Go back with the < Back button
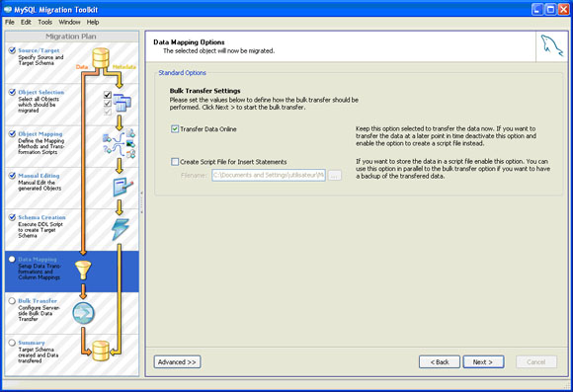Screen dimensions: 573x392 tap(440, 362)
